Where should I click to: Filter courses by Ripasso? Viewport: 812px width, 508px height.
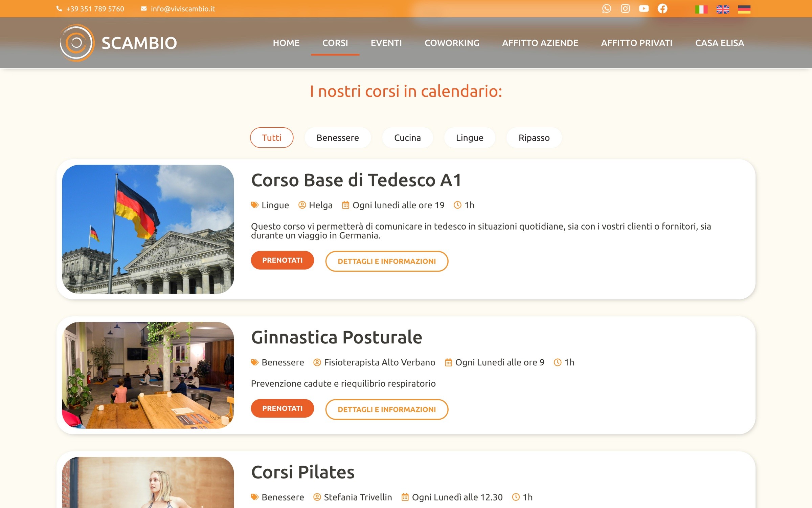click(x=534, y=137)
